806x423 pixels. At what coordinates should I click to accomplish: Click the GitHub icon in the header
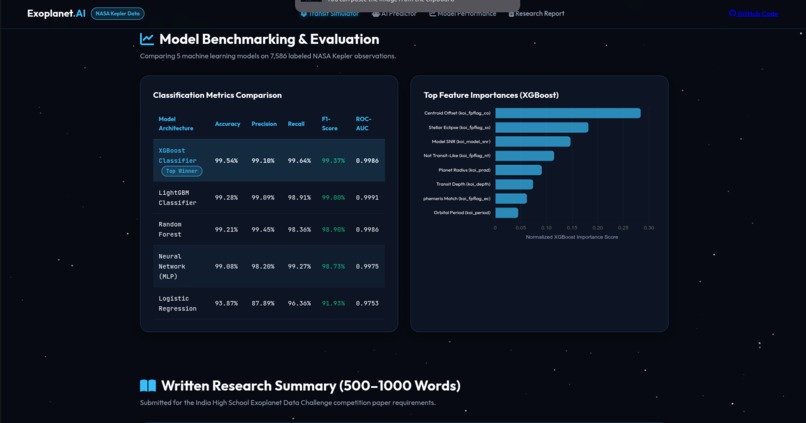click(732, 13)
